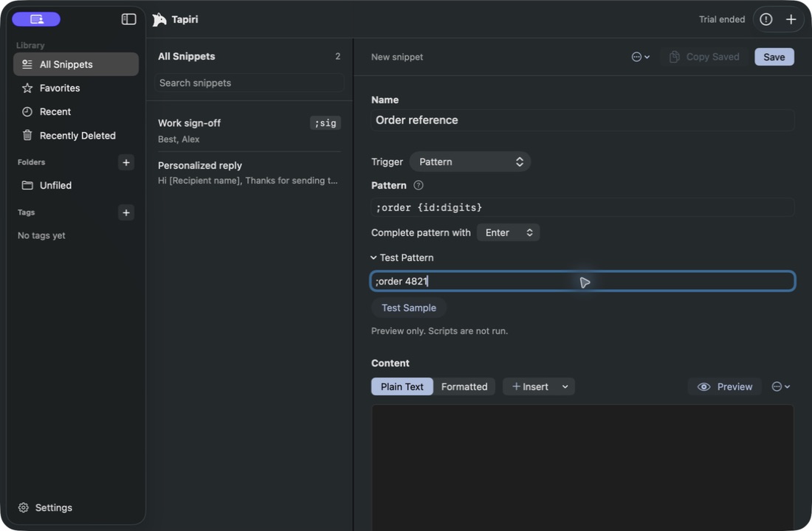Click into the Content text area
This screenshot has width=812, height=531.
click(582, 468)
